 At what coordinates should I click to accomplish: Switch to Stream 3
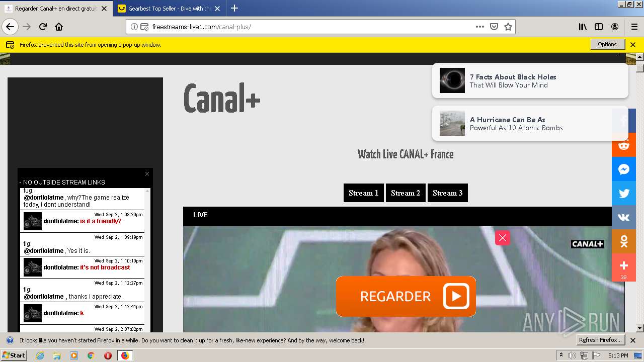click(448, 193)
